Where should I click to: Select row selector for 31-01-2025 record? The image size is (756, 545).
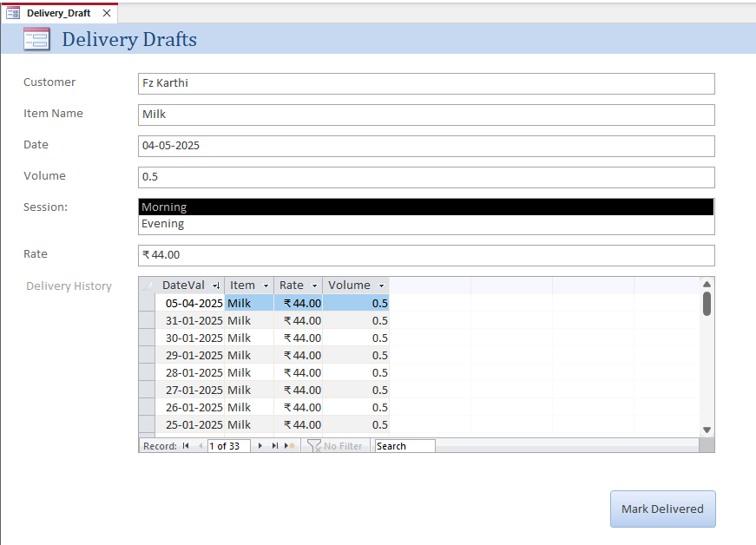147,320
